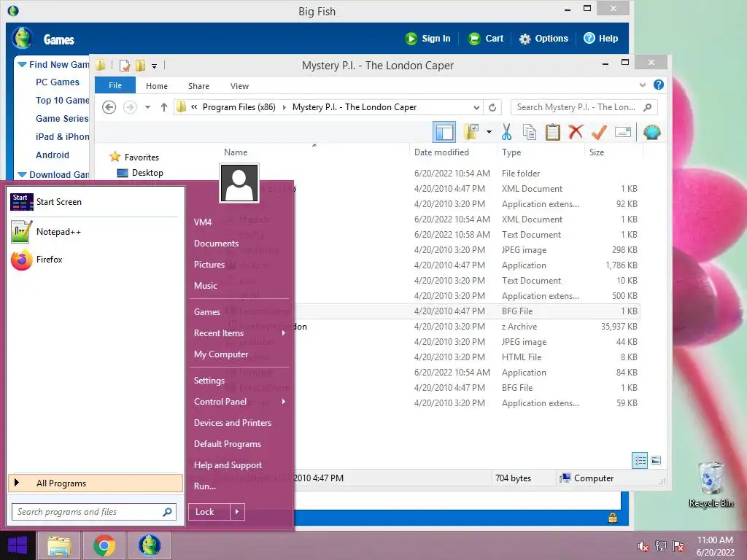Click in the Search Mystery P.I. field
This screenshot has width=747, height=560.
[x=584, y=107]
